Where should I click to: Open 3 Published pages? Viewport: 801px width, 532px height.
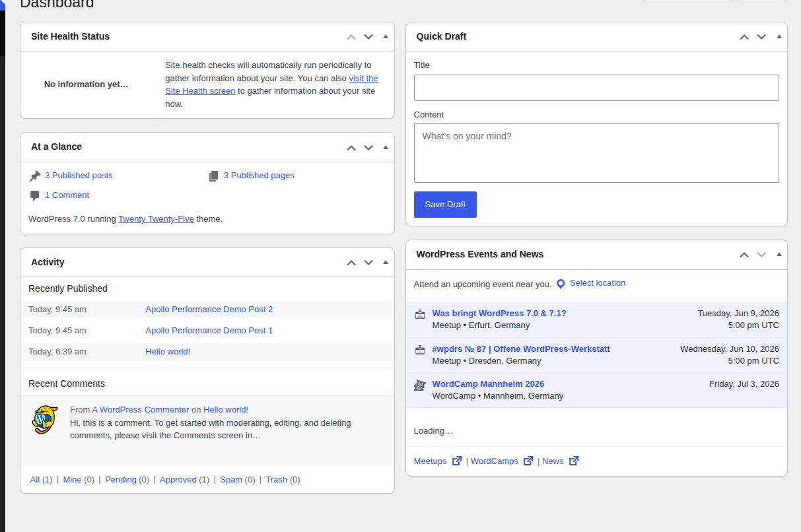(259, 176)
